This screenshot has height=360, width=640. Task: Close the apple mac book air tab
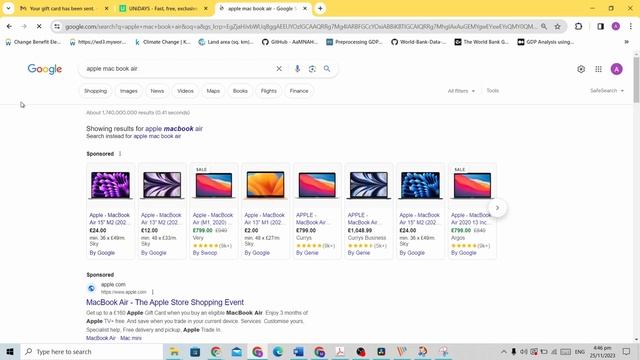[x=304, y=8]
